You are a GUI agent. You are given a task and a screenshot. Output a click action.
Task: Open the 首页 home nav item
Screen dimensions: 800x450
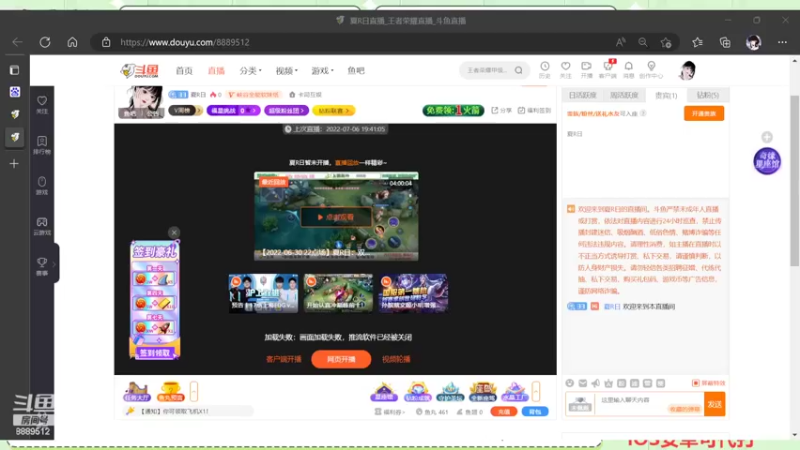pos(184,70)
